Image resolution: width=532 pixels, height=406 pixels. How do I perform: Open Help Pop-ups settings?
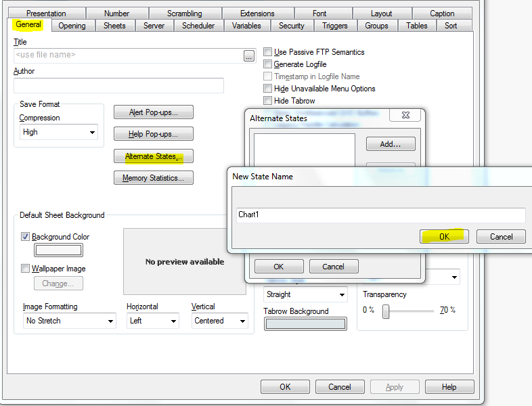[154, 134]
